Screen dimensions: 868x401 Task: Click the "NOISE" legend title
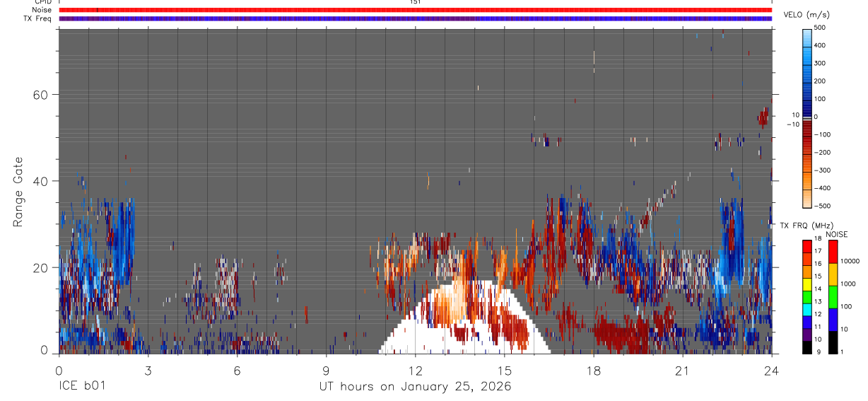836,235
